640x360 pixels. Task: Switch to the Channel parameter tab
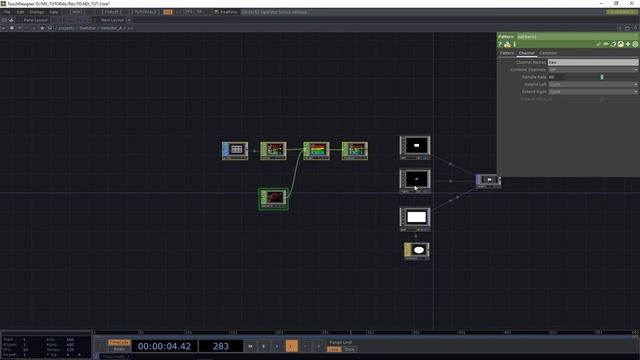(x=527, y=53)
